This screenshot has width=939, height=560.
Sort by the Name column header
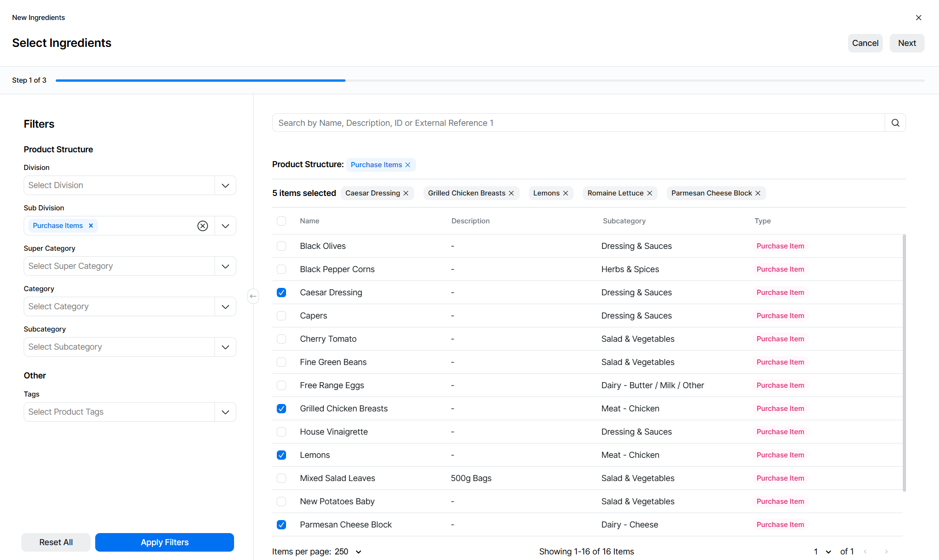coord(309,221)
